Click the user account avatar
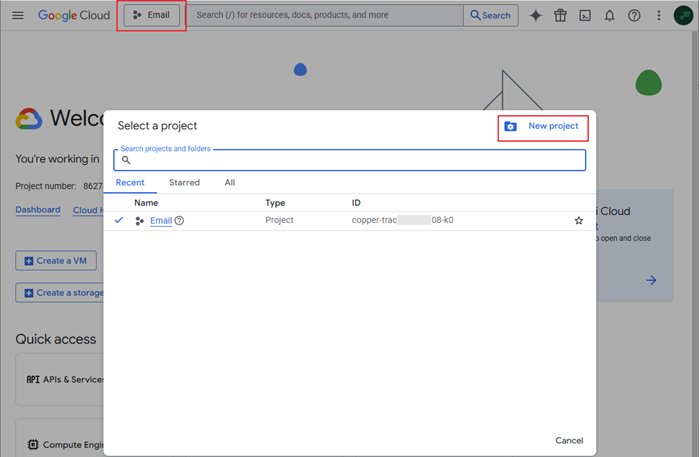 click(x=683, y=16)
